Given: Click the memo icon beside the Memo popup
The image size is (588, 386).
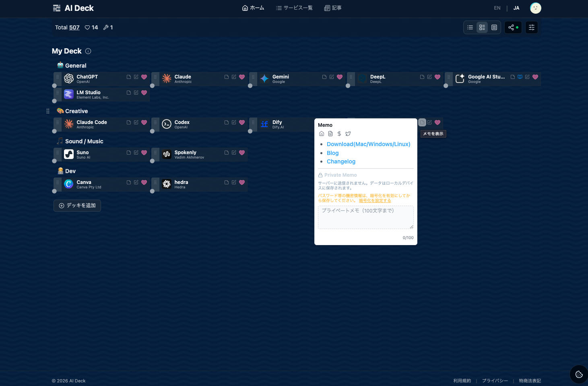Looking at the screenshot, I should pos(422,122).
